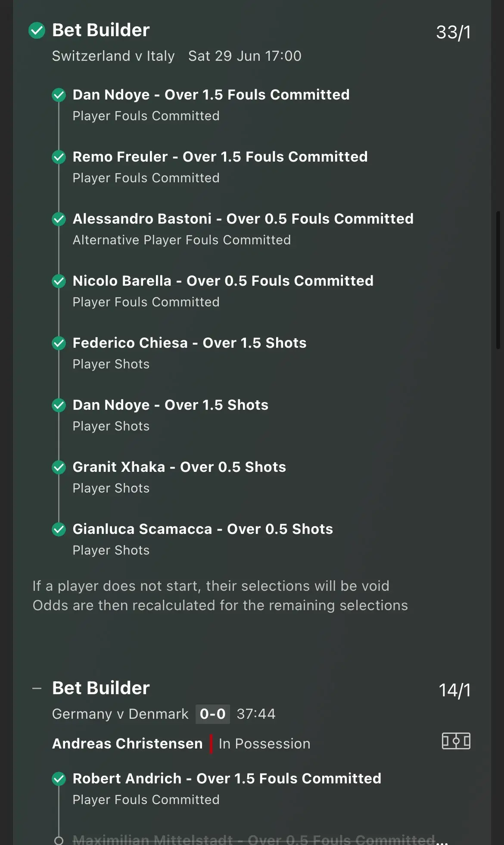
Task: Click the tick icon next to Remo Freuler
Action: click(x=59, y=157)
